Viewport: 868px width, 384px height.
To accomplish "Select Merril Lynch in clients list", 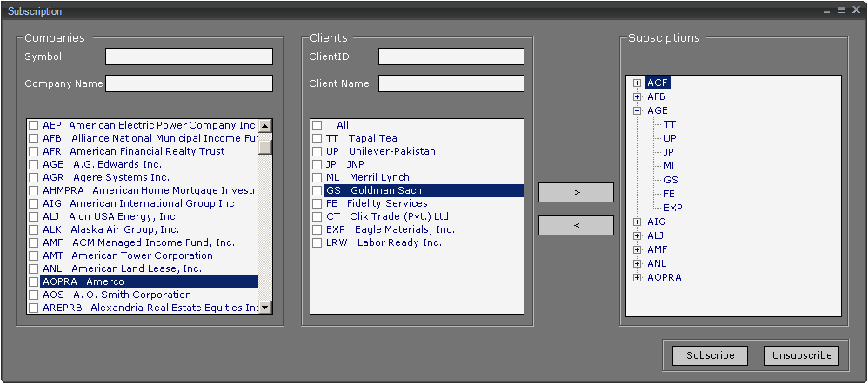I will (x=378, y=177).
